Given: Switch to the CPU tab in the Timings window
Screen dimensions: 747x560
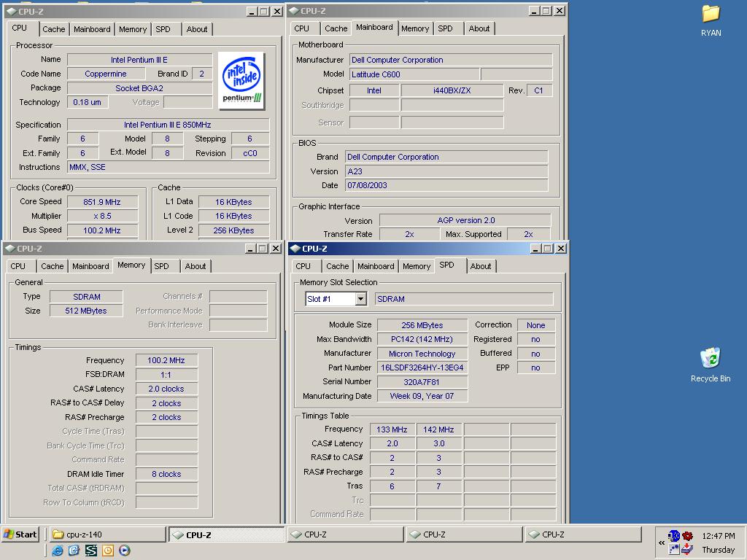Looking at the screenshot, I should click(18, 266).
